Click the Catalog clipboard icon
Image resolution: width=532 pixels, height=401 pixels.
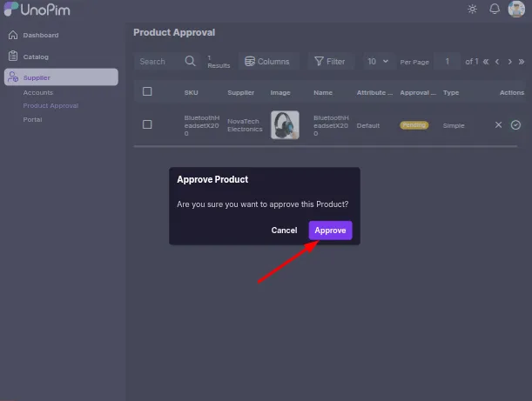tap(13, 56)
